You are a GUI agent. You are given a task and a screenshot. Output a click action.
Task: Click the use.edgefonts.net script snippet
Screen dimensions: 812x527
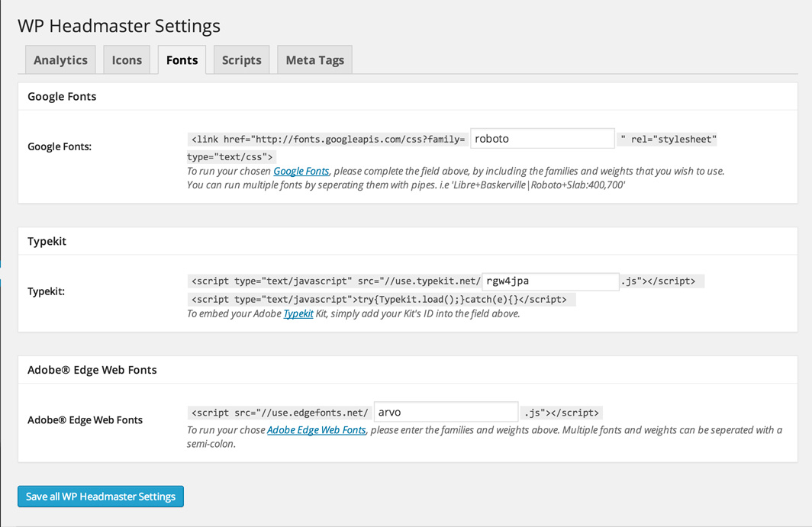point(279,413)
